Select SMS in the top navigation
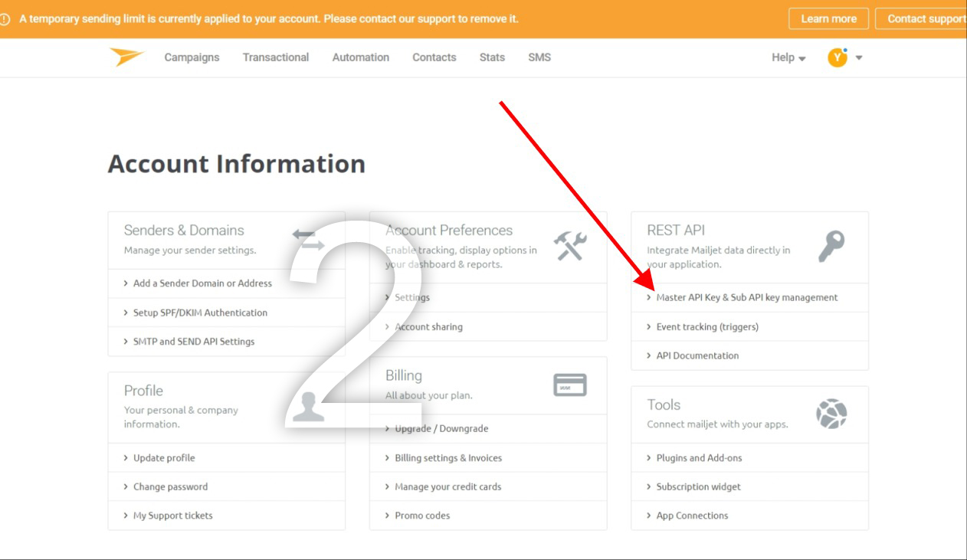The image size is (967, 560). (539, 57)
